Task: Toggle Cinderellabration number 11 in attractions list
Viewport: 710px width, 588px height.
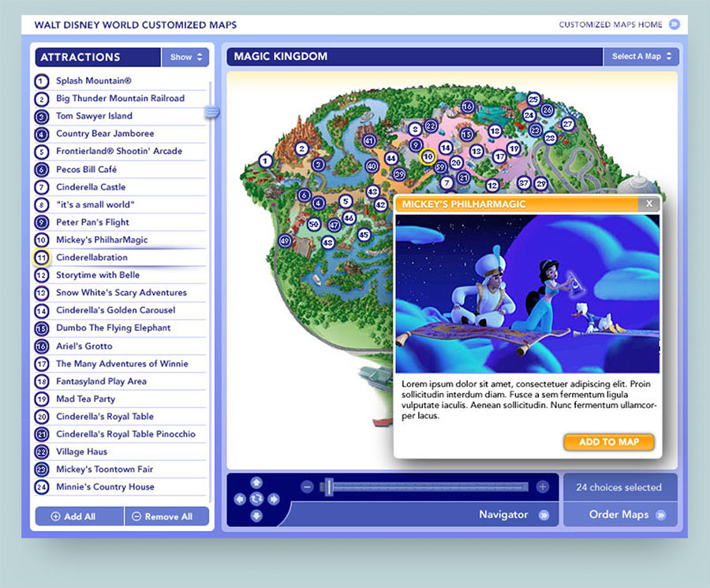Action: pos(42,257)
